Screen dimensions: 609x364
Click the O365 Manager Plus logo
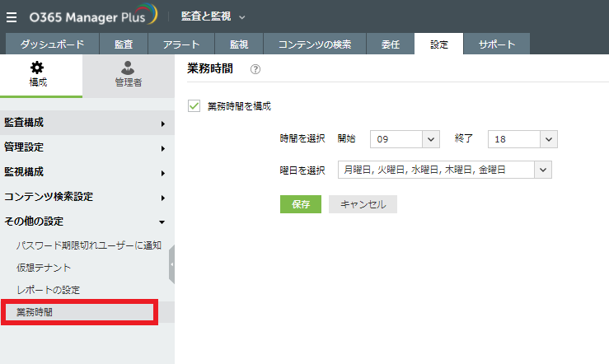click(94, 16)
